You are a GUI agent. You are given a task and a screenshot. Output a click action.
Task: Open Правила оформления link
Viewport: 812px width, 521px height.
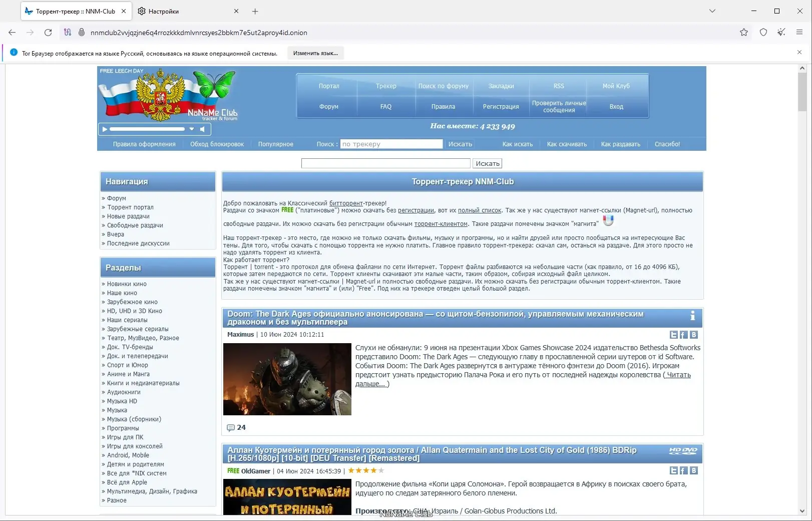click(144, 144)
